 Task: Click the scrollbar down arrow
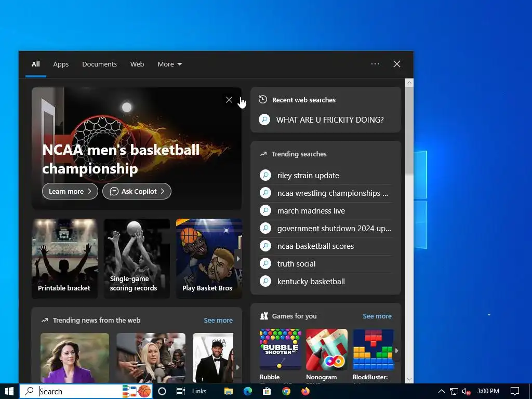click(409, 379)
